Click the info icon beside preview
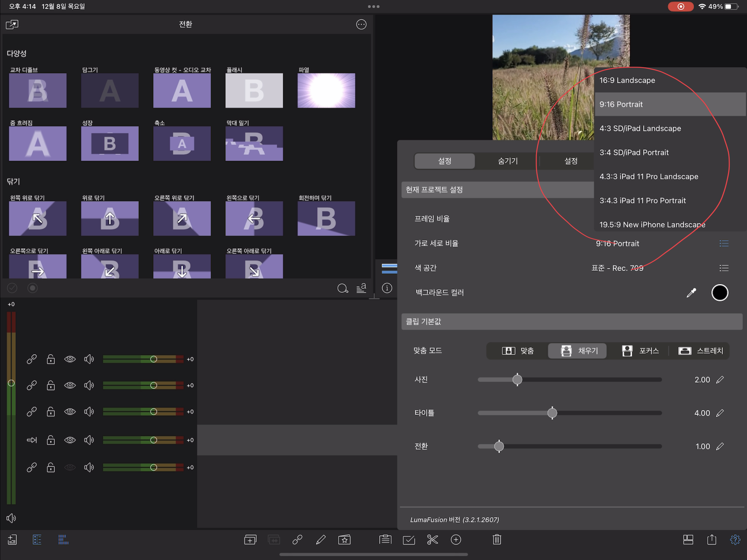The width and height of the screenshot is (747, 560). (387, 288)
